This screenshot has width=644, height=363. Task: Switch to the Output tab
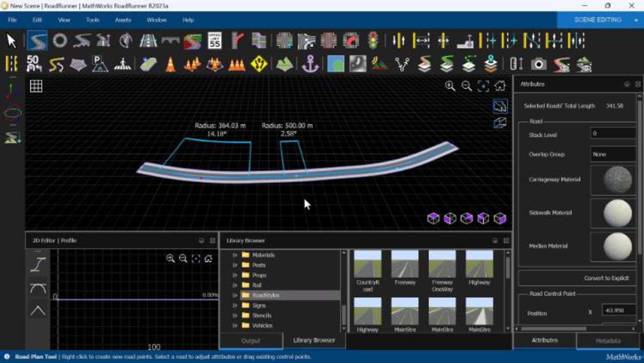tap(251, 341)
